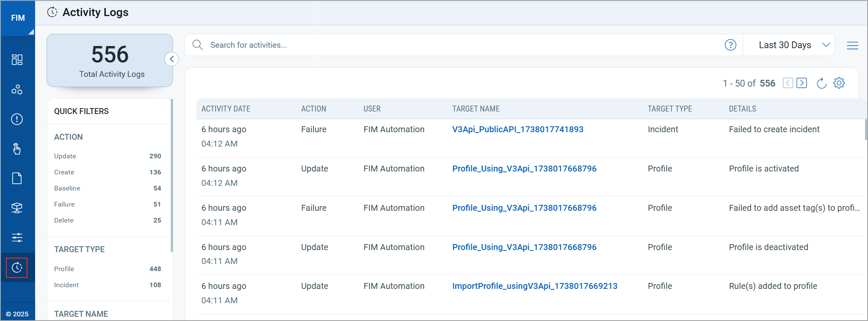The image size is (868, 321).
Task: Open Profile_Using_V3Api link in 'Profile is activated' row
Action: pos(524,169)
